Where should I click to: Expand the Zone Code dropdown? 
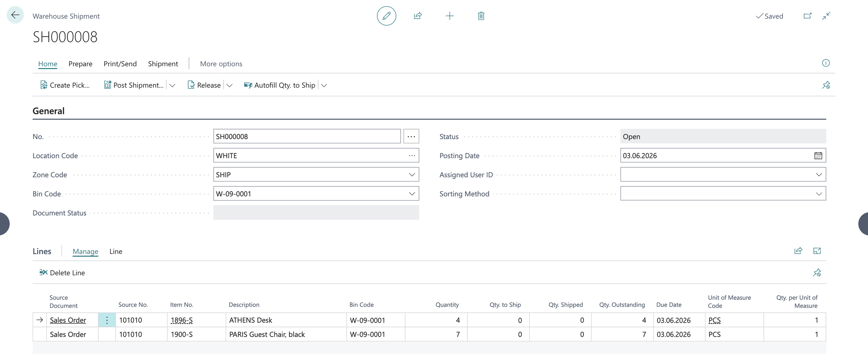click(412, 175)
